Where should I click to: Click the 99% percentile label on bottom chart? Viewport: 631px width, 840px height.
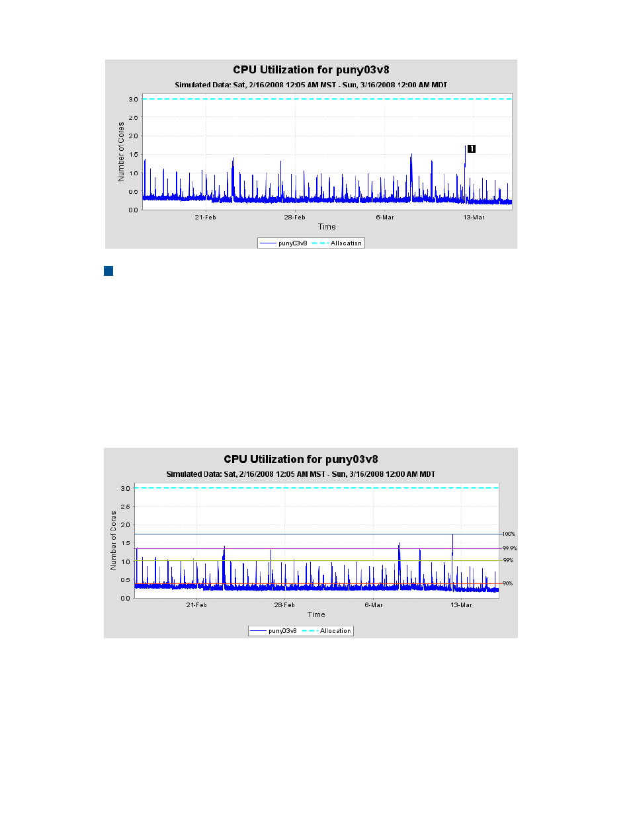point(507,560)
